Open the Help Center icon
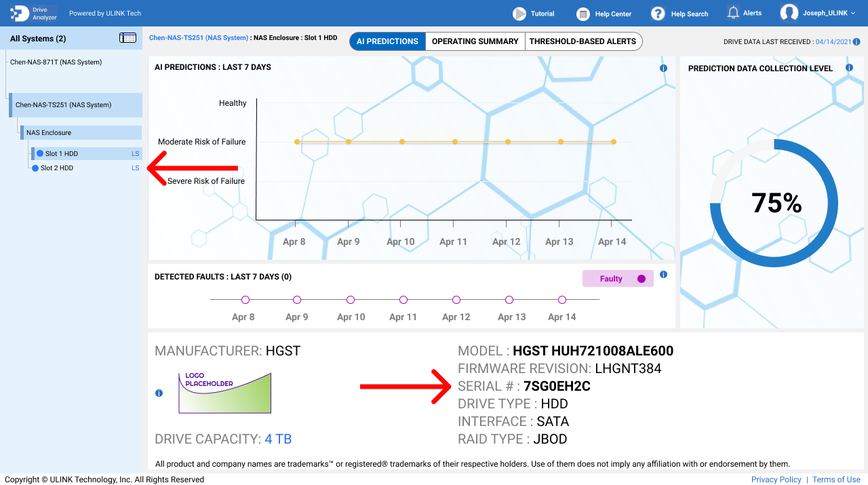 (583, 14)
